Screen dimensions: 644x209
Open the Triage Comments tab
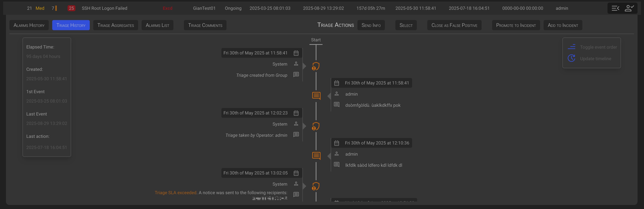[x=205, y=25]
